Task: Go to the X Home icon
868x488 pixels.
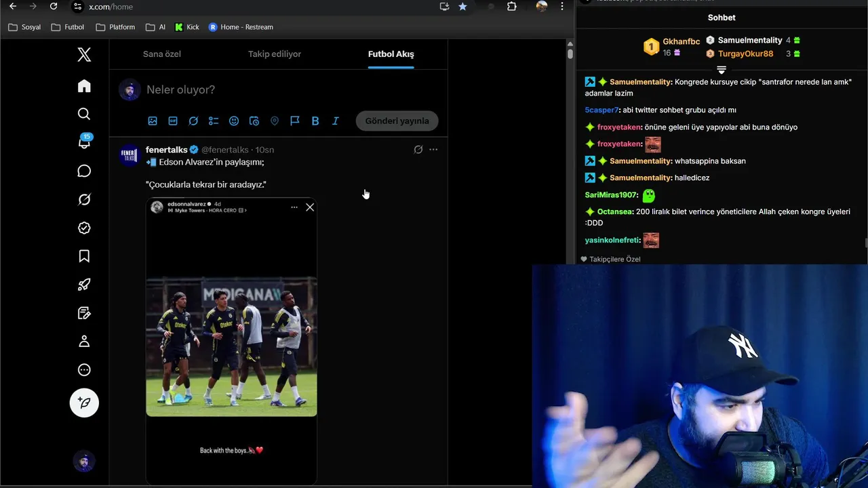Action: point(84,86)
